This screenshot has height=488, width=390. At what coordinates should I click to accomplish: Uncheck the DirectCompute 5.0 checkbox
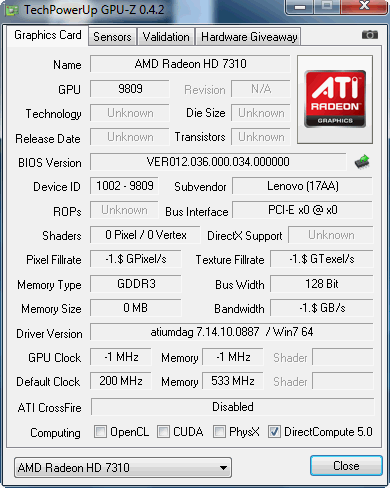pos(274,431)
